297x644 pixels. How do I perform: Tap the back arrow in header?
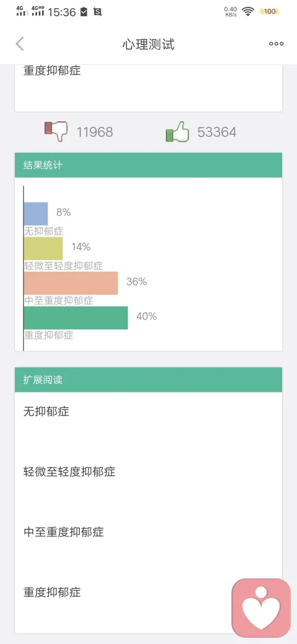(x=20, y=44)
